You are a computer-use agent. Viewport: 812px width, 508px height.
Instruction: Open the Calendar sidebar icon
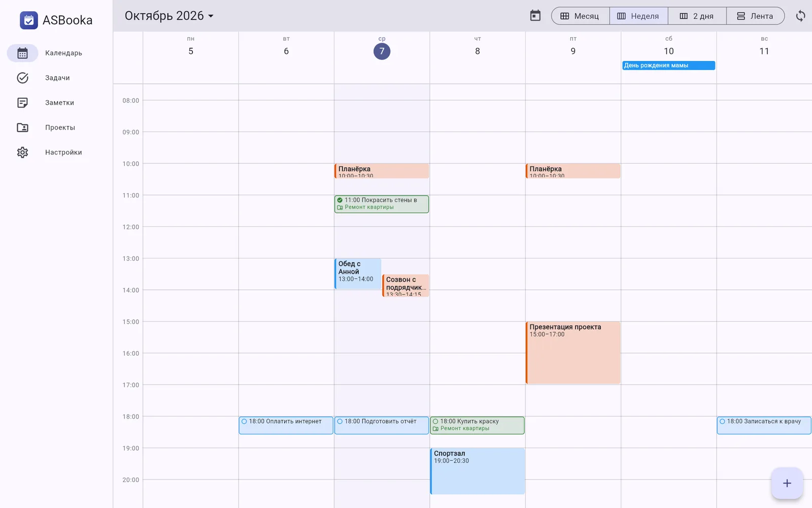(22, 53)
